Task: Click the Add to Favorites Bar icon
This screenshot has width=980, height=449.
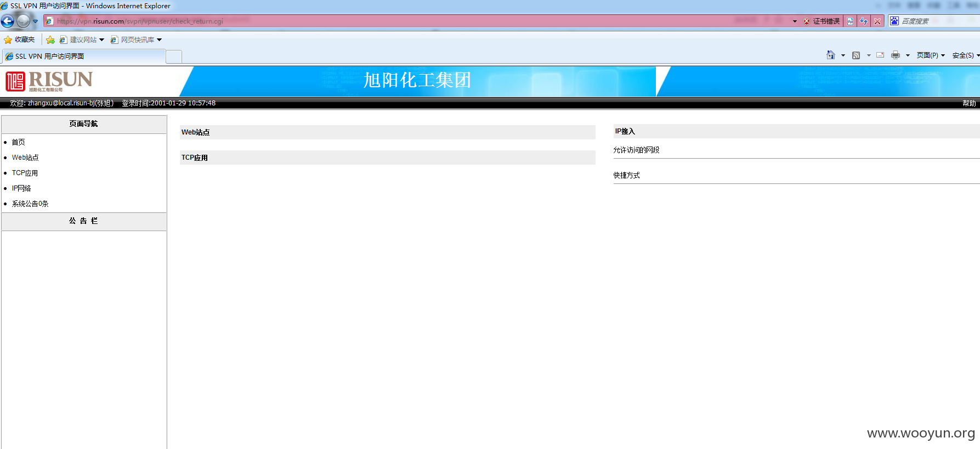Action: pos(50,40)
